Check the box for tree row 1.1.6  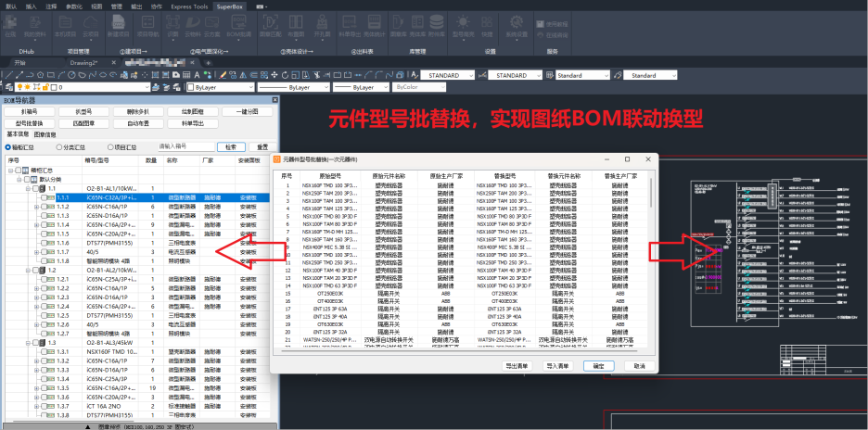point(45,243)
